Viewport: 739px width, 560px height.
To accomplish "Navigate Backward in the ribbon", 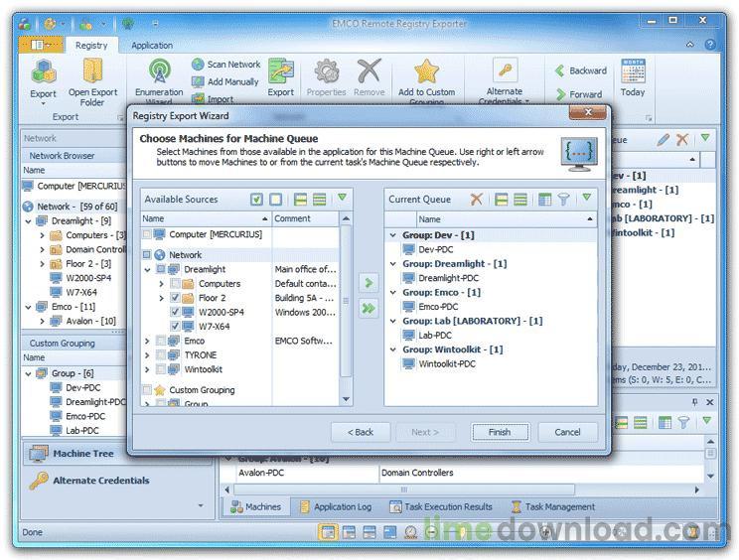I will click(581, 70).
